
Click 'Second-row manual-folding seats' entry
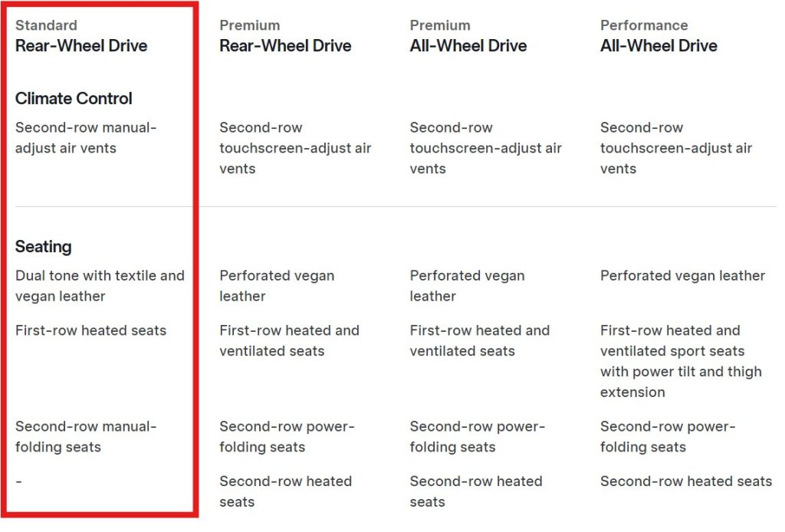(85, 436)
